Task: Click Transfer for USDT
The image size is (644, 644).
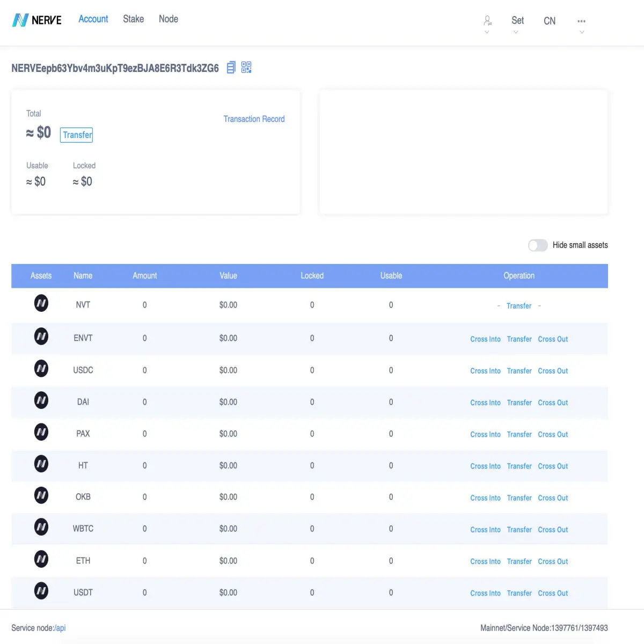Action: coord(519,593)
